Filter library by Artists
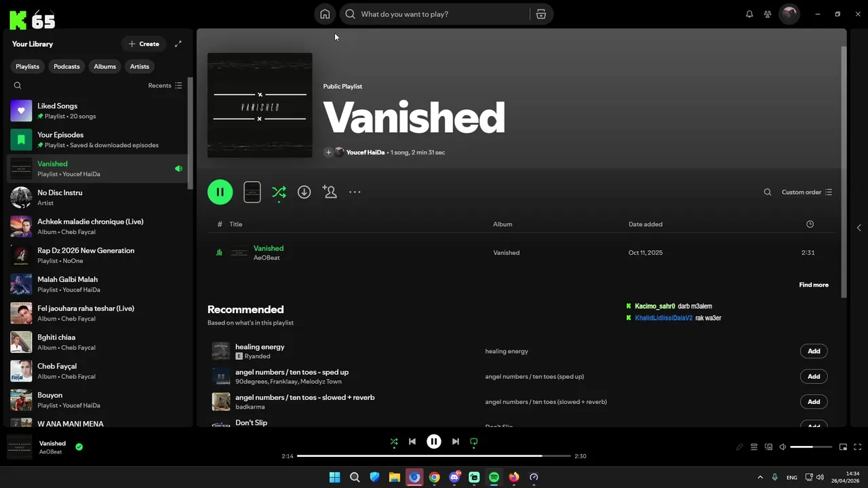The image size is (868, 488). click(140, 66)
